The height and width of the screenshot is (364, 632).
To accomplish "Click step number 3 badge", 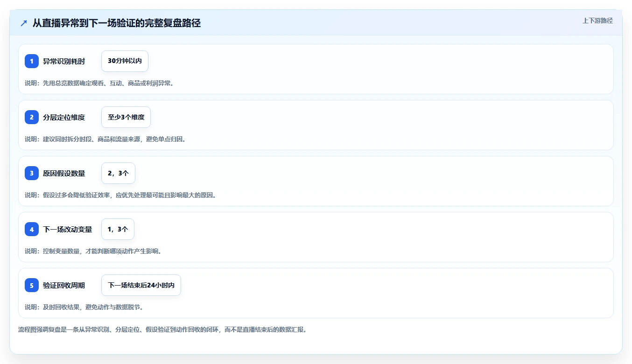I will tap(32, 173).
